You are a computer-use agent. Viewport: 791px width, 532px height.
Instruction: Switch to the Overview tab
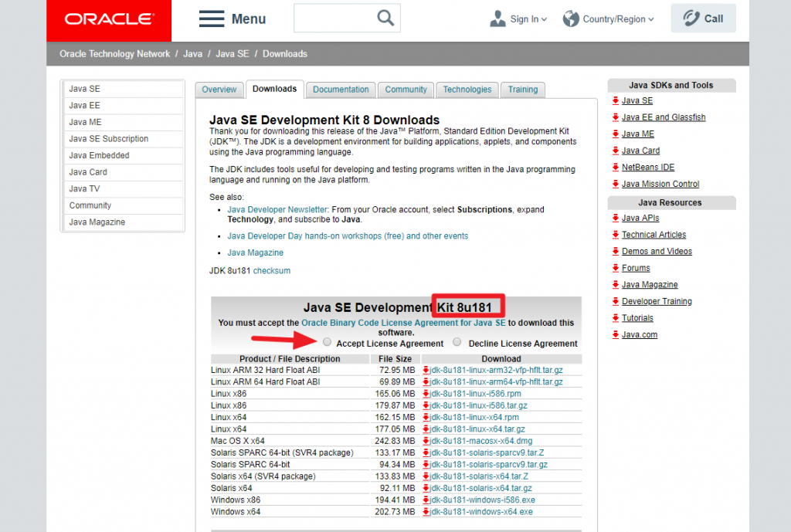[219, 90]
